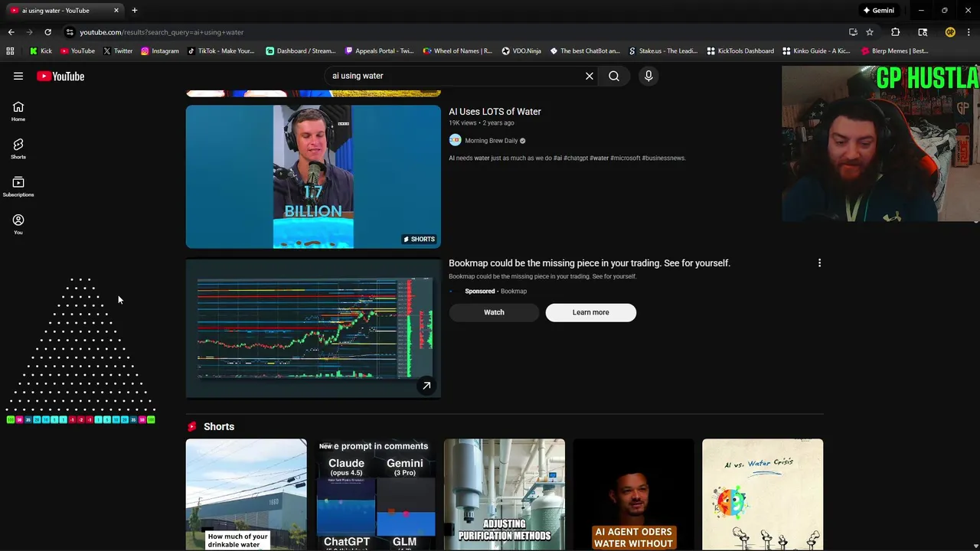Open the Stake.us bookmark

pyautogui.click(x=663, y=51)
